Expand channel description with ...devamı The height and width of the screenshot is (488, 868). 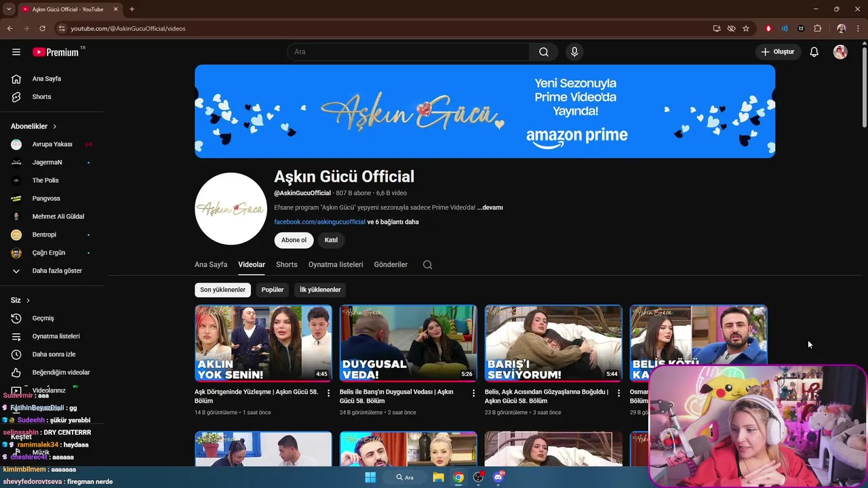coord(490,207)
